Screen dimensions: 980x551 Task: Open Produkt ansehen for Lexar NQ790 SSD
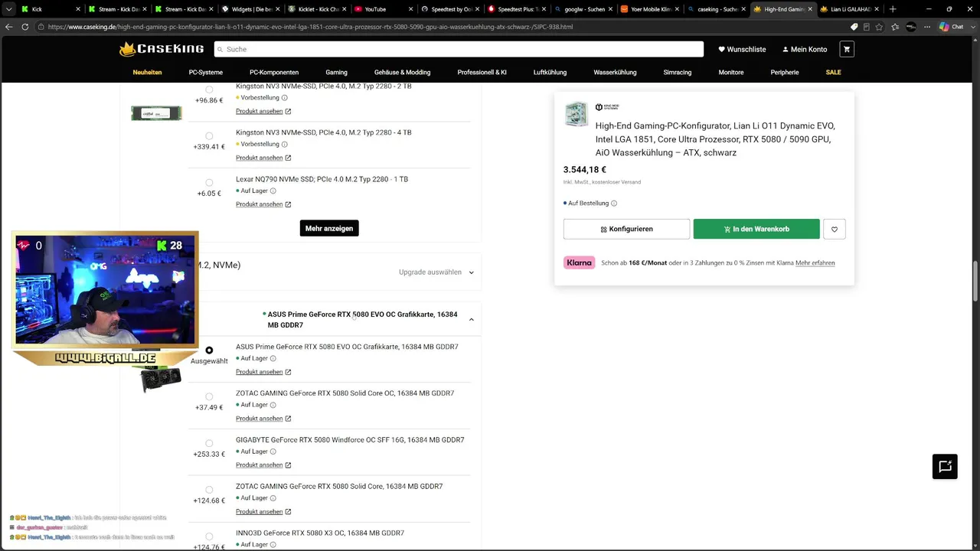click(x=263, y=204)
